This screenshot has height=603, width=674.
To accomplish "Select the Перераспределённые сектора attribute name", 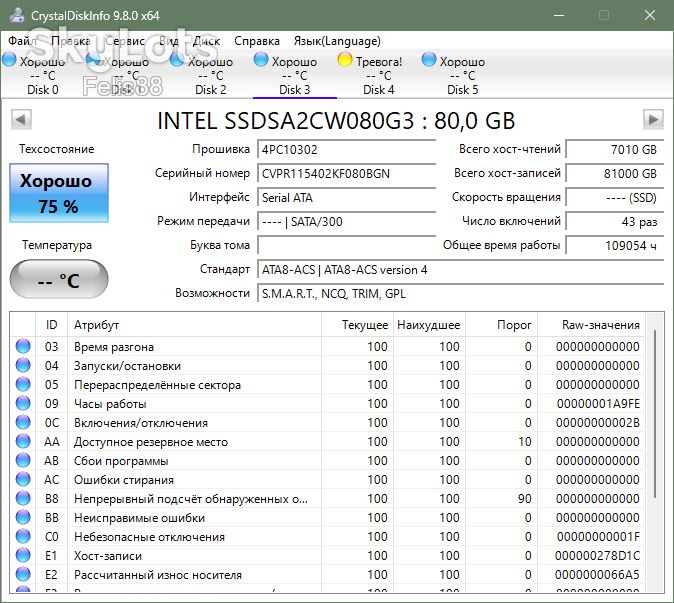I will pyautogui.click(x=157, y=385).
